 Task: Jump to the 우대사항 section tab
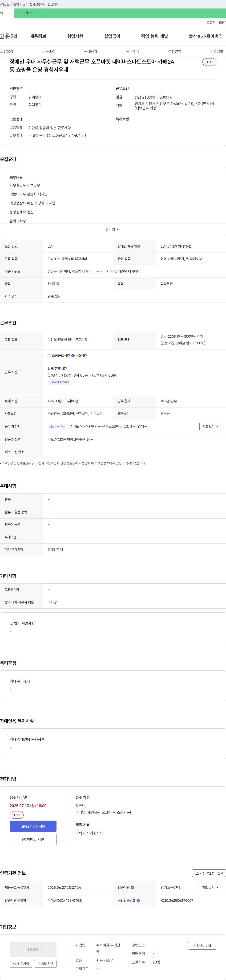(91, 51)
